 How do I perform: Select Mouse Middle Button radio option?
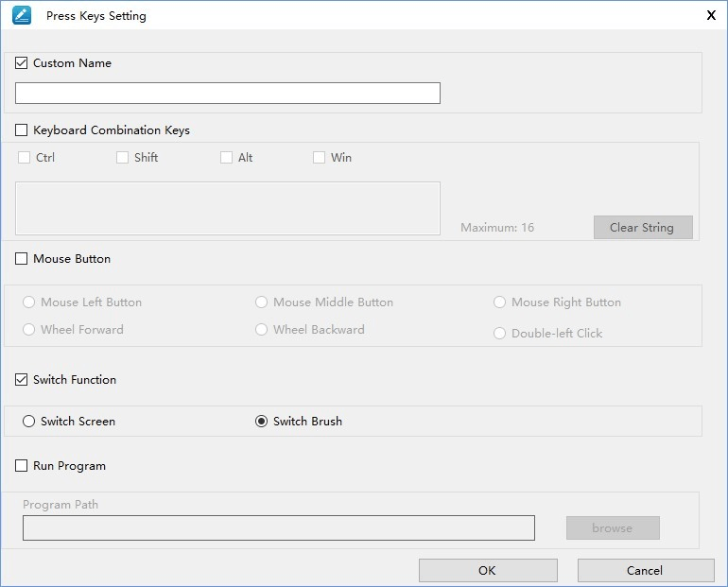[x=262, y=302]
